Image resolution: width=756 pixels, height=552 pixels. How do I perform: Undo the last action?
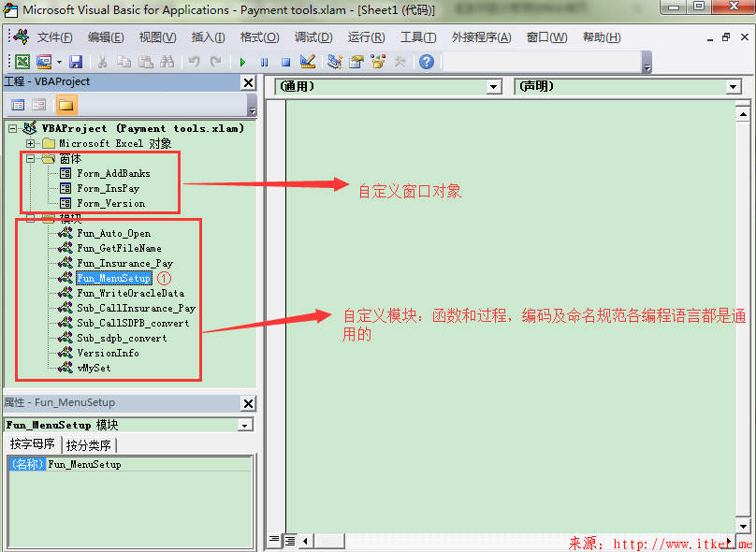pos(195,62)
